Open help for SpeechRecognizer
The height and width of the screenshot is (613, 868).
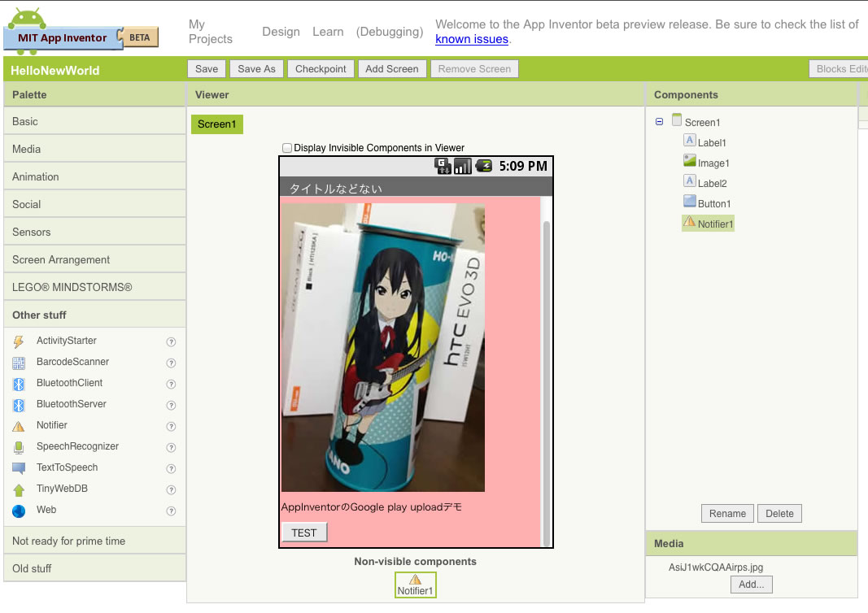(171, 447)
